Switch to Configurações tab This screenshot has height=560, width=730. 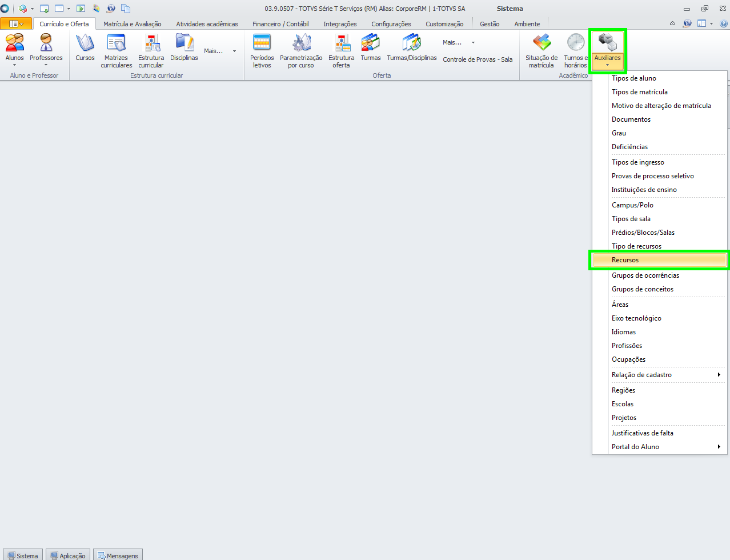(x=391, y=24)
